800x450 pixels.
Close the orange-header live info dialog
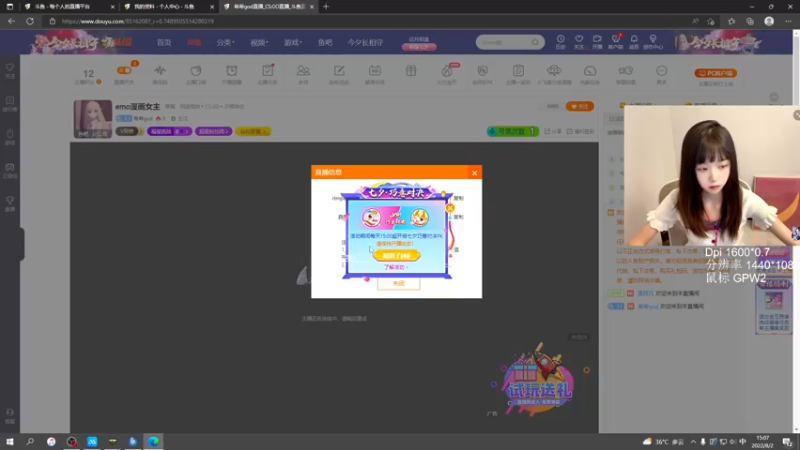click(474, 173)
